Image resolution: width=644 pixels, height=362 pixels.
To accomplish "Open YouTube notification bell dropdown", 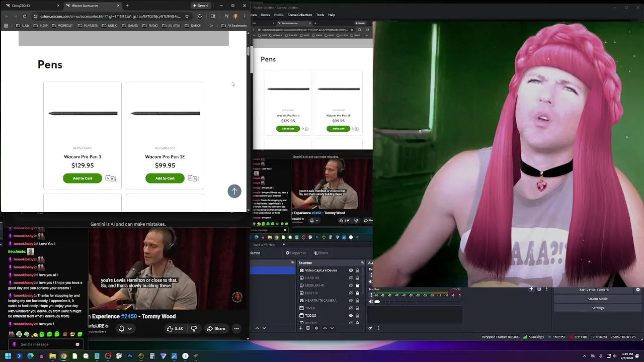I will 125,329.
